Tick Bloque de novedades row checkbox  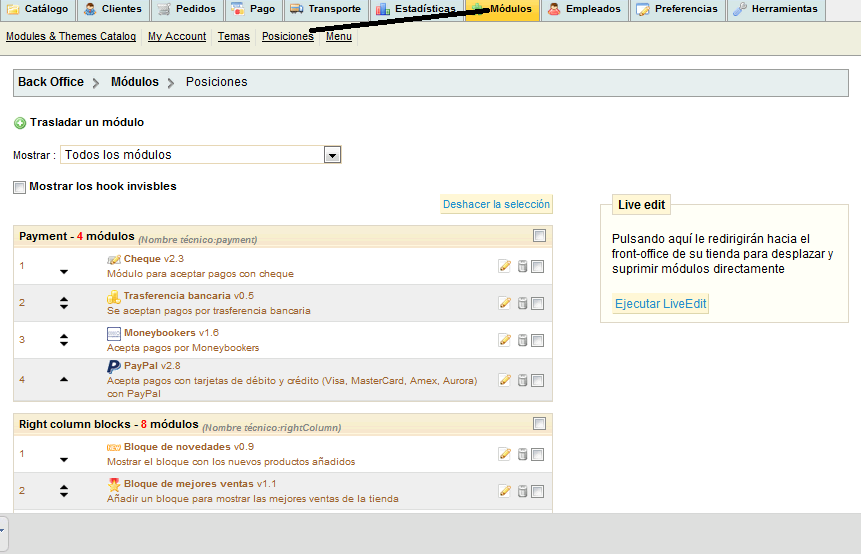538,454
